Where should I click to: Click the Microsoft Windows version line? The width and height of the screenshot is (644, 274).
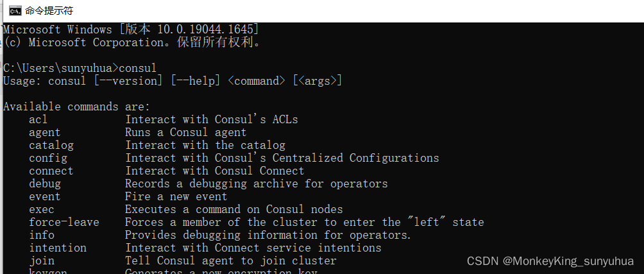pos(131,30)
